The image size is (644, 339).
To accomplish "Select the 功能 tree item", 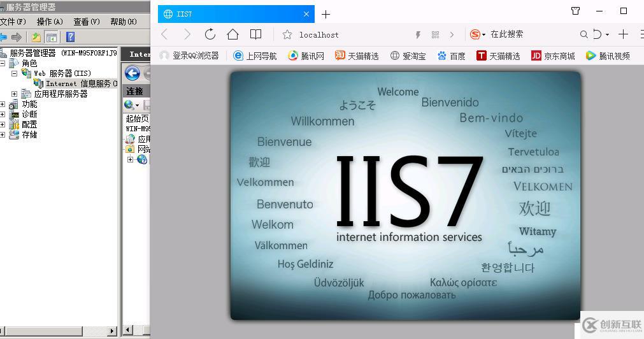I will click(x=29, y=105).
